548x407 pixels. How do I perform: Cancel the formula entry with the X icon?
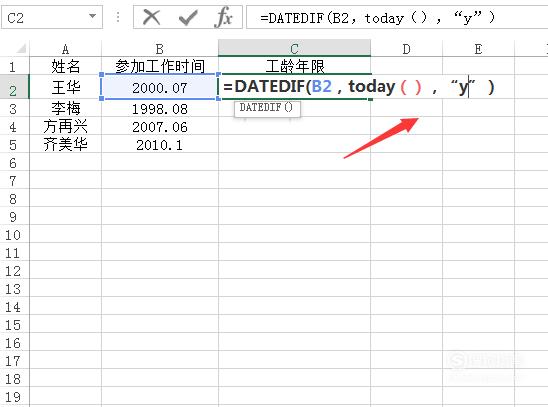[152, 17]
